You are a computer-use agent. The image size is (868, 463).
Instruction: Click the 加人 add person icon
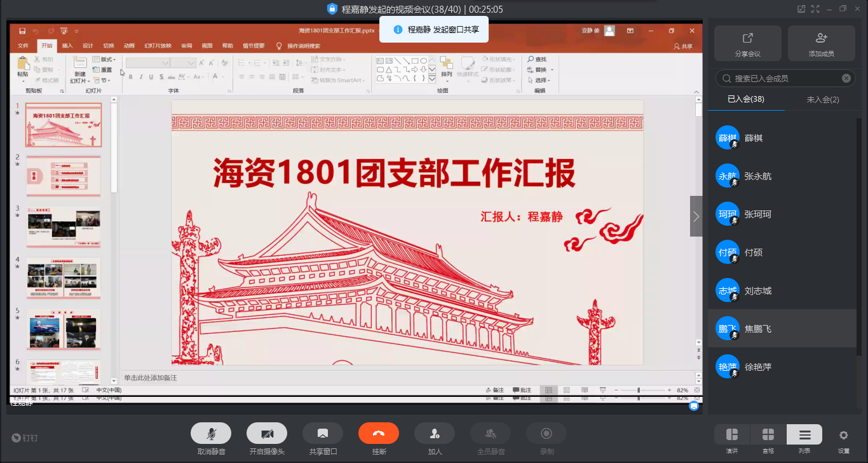tap(434, 434)
